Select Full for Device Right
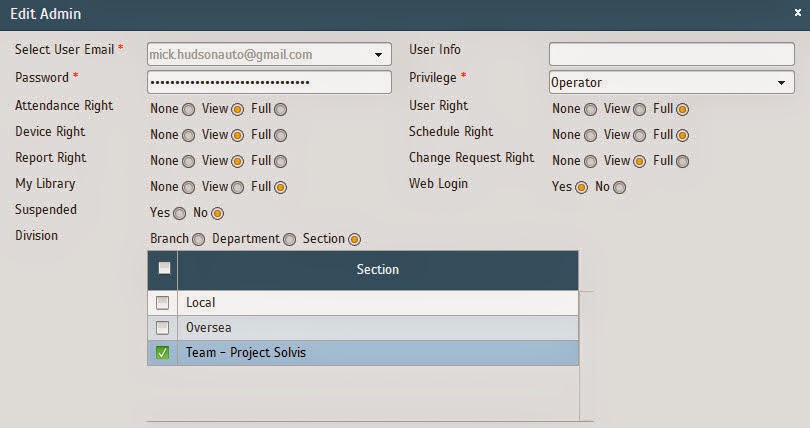Screen dimensions: 810x428 [280, 135]
